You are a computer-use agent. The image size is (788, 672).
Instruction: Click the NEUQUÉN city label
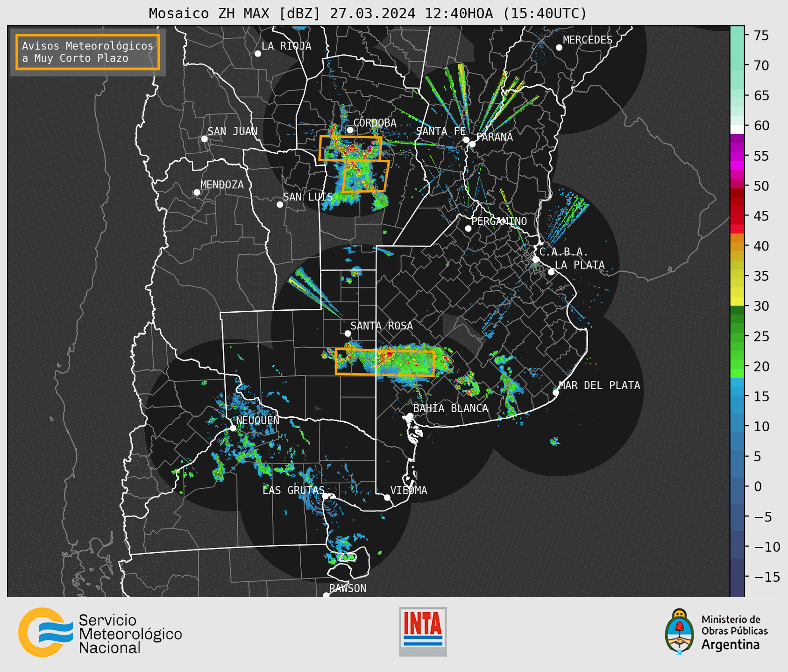[x=257, y=420]
